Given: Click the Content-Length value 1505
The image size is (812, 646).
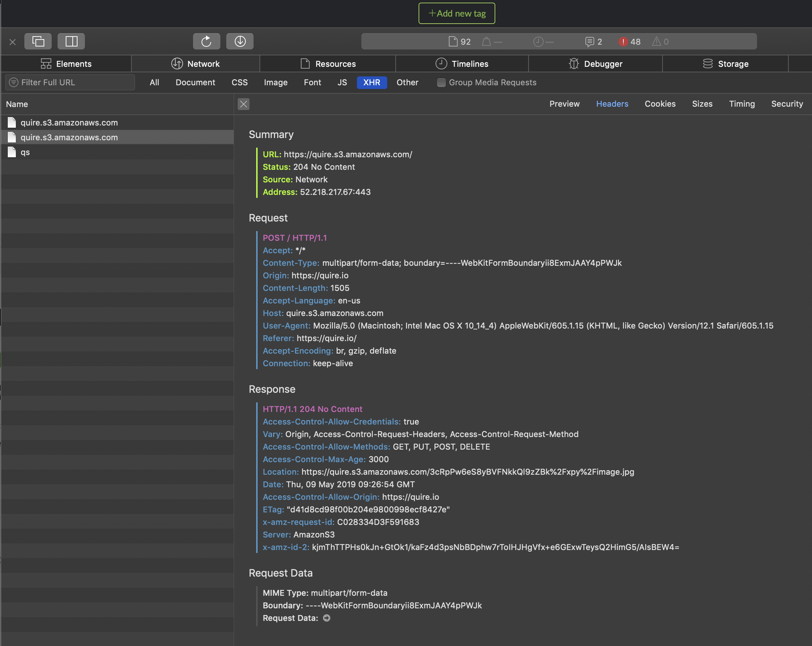Looking at the screenshot, I should coord(340,288).
